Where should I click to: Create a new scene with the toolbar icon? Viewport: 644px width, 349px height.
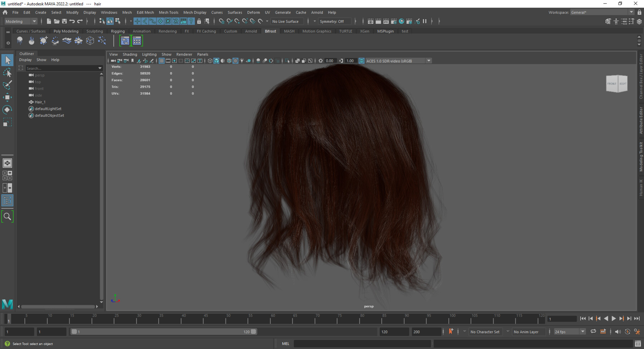pyautogui.click(x=49, y=21)
